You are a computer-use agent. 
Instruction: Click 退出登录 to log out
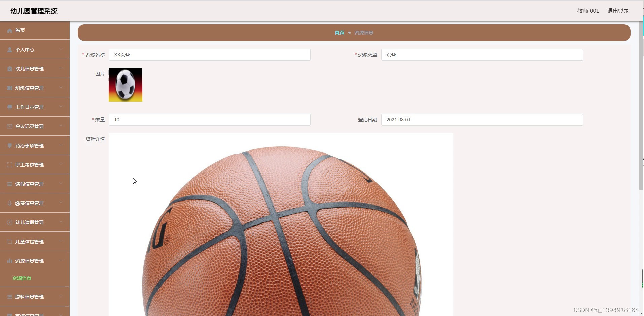coord(618,11)
